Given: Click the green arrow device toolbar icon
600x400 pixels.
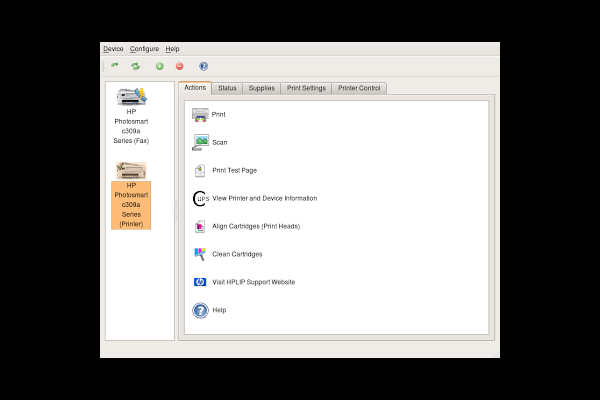Looking at the screenshot, I should coord(115,65).
